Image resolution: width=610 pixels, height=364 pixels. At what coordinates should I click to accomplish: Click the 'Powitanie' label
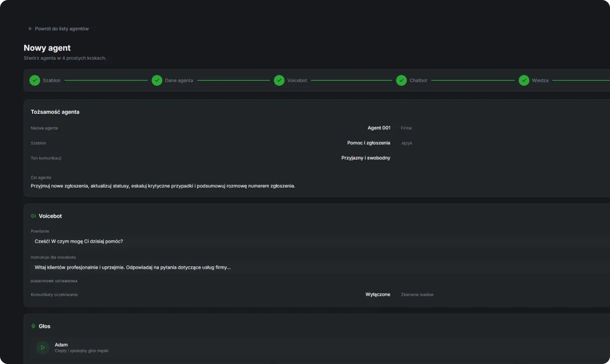tap(40, 231)
